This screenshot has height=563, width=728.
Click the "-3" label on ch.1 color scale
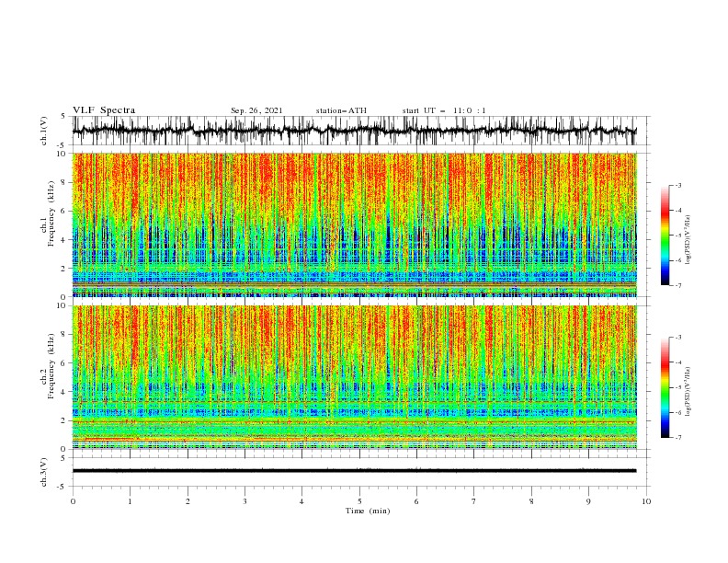pos(678,185)
